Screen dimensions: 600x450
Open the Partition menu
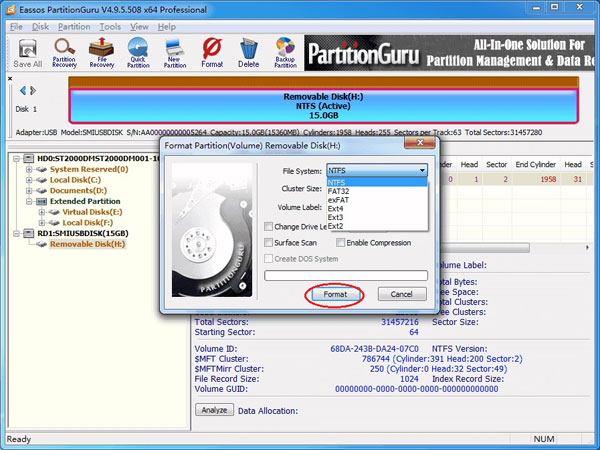(74, 27)
